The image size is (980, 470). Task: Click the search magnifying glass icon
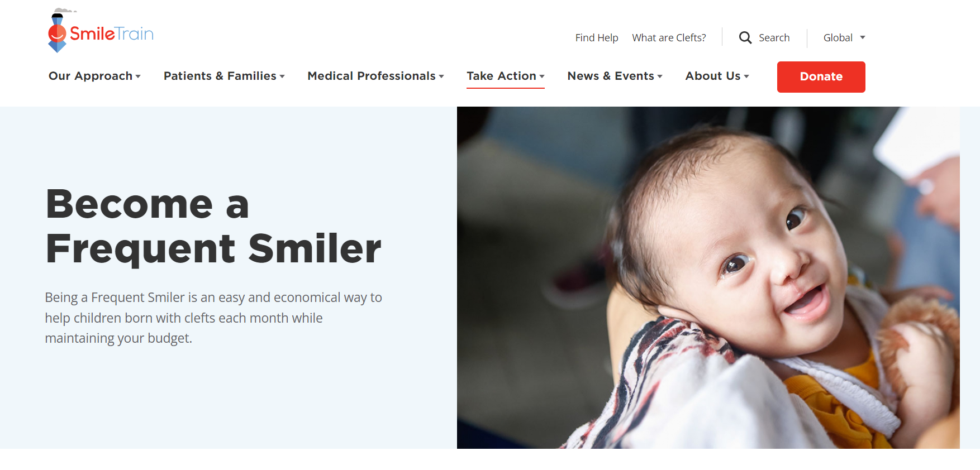pyautogui.click(x=745, y=37)
